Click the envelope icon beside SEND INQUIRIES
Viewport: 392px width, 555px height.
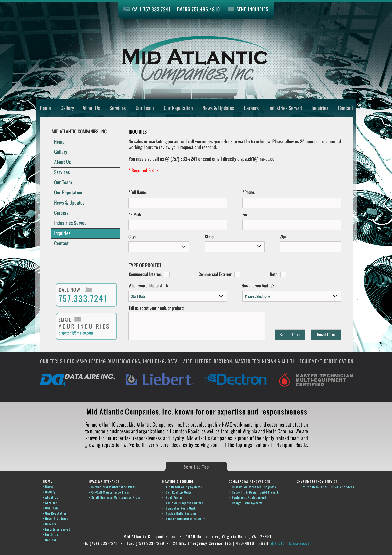pyautogui.click(x=231, y=9)
